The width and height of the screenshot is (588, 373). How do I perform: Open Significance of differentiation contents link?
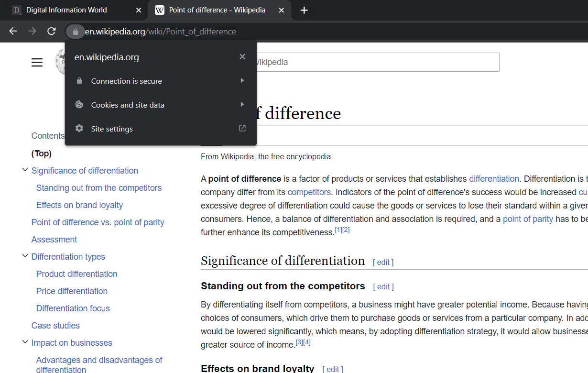pyautogui.click(x=85, y=171)
